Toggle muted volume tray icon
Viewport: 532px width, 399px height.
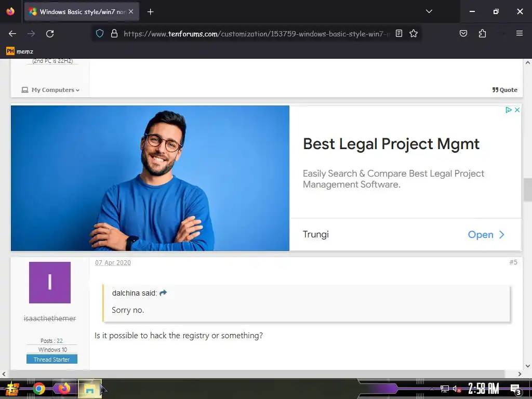(457, 389)
